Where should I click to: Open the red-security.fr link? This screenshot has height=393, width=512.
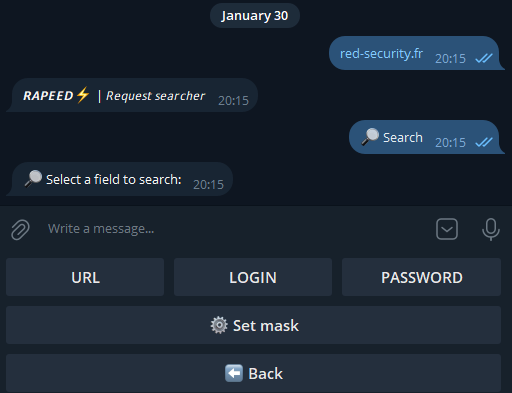pyautogui.click(x=381, y=54)
